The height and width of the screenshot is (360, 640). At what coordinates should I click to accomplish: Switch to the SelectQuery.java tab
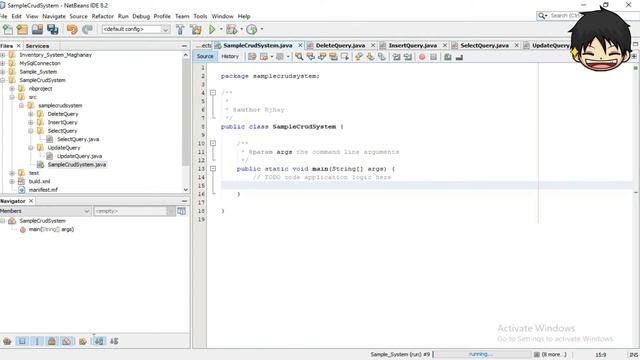484,45
